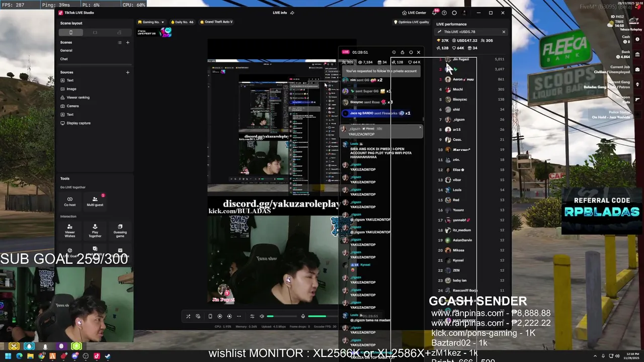Open the LIVE Center

(x=414, y=13)
